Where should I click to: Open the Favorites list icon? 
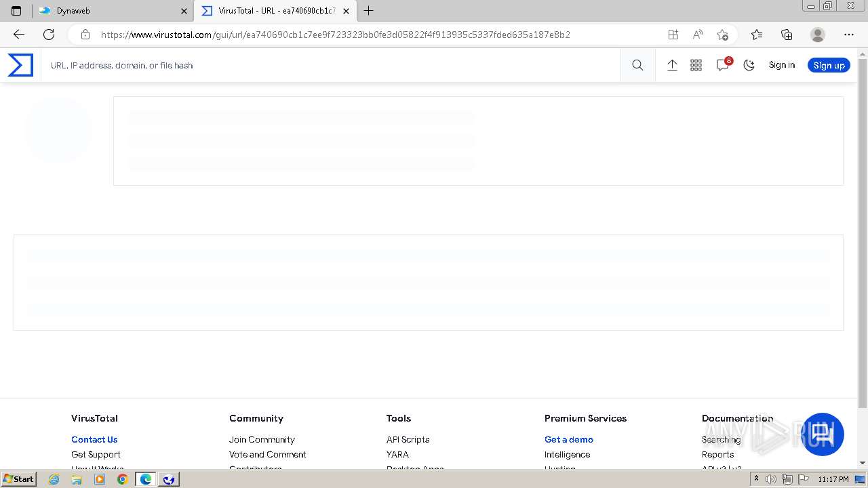(x=757, y=35)
